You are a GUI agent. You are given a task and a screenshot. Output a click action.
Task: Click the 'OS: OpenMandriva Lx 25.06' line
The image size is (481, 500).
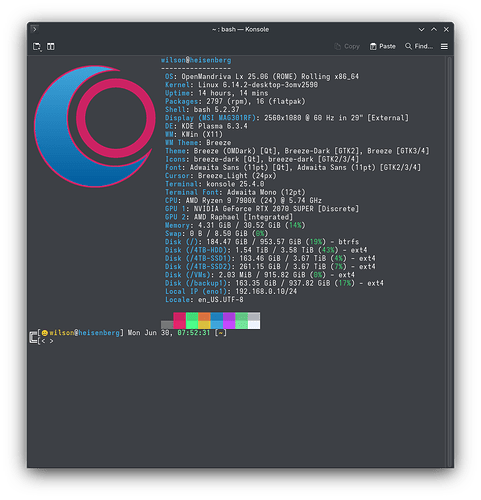tap(262, 77)
